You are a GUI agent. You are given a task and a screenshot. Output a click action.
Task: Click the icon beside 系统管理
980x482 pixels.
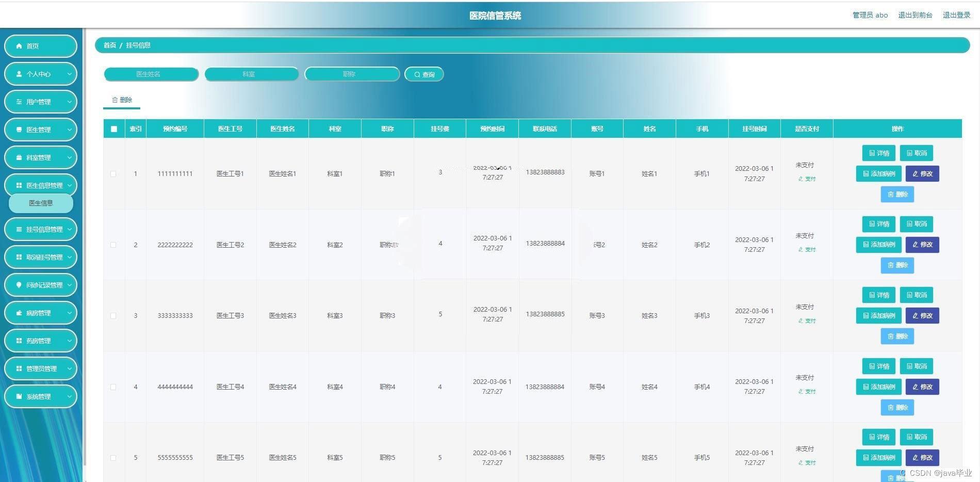point(19,396)
